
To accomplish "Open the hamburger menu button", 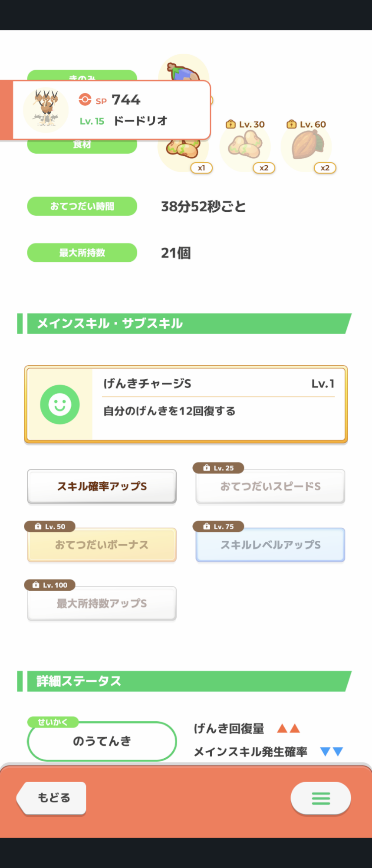I will click(x=321, y=798).
